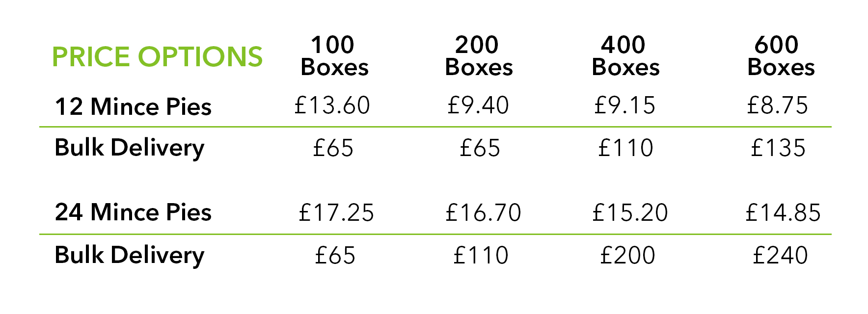Image resolution: width=868 pixels, height=314 pixels.
Task: Click the £135 delivery cost
Action: [x=778, y=148]
